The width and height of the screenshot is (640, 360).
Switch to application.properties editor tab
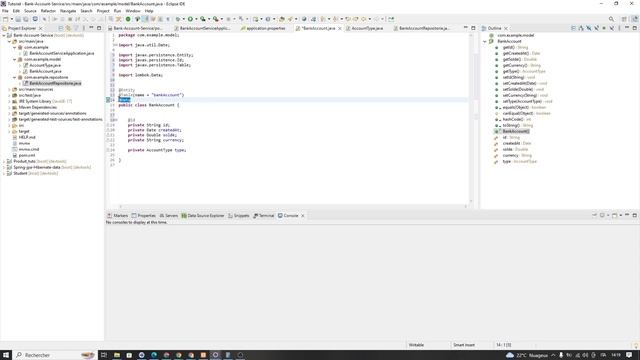(x=263, y=29)
